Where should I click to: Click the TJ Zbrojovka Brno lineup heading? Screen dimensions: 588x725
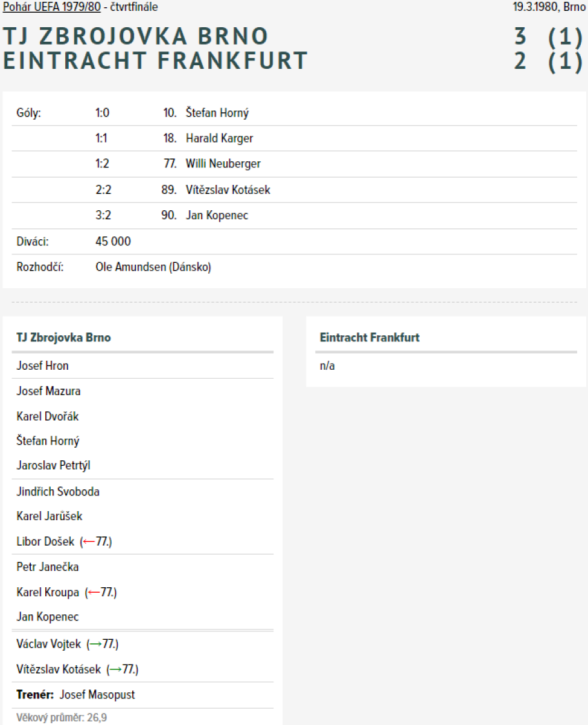click(x=63, y=338)
